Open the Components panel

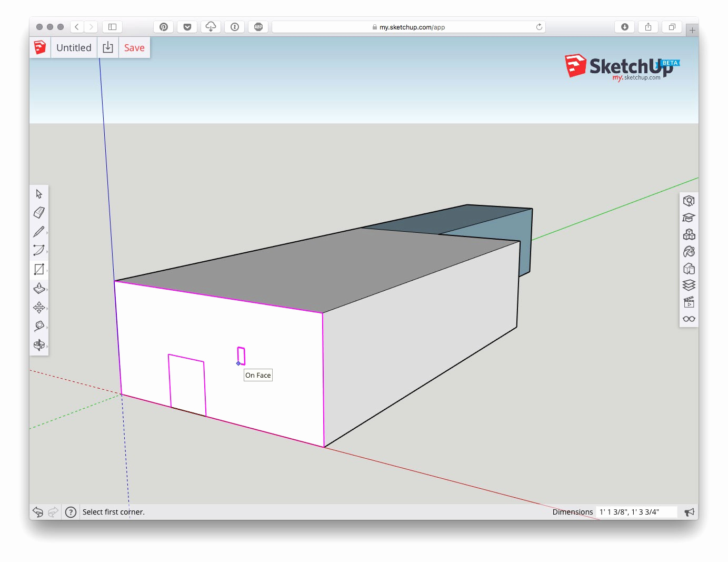[689, 234]
